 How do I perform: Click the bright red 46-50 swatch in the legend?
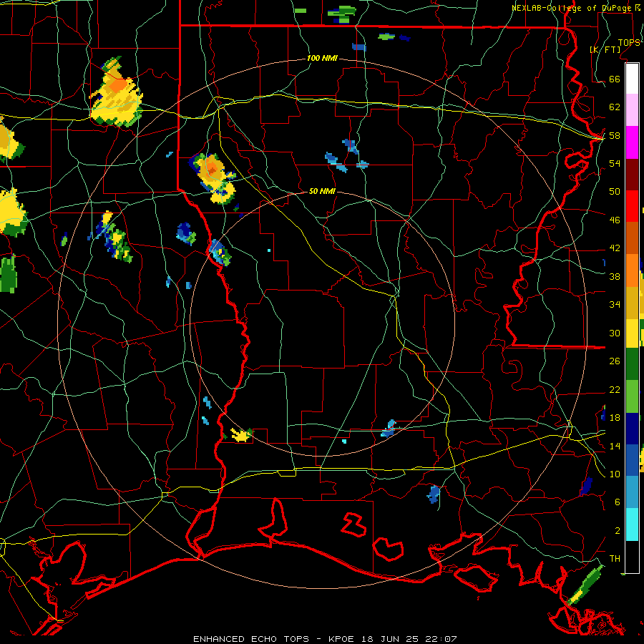coord(632,206)
